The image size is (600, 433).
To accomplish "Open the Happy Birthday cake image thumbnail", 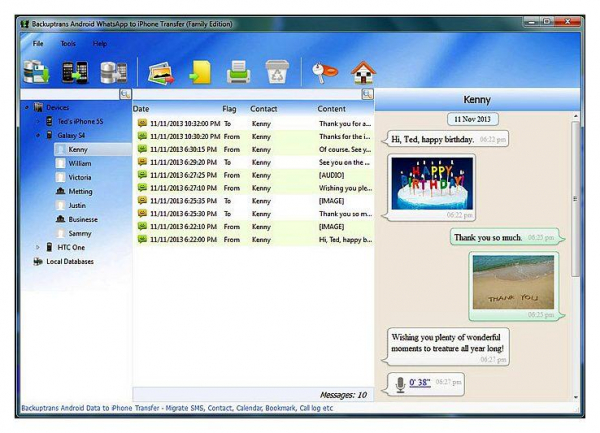I will [x=432, y=184].
